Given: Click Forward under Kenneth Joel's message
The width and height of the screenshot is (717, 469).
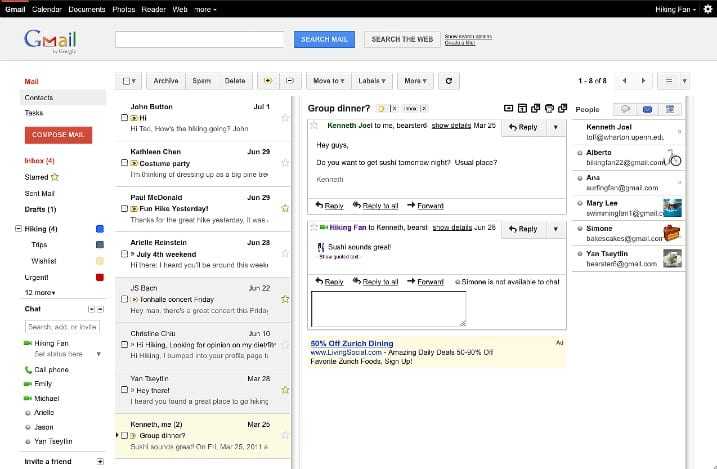Looking at the screenshot, I should tap(426, 206).
